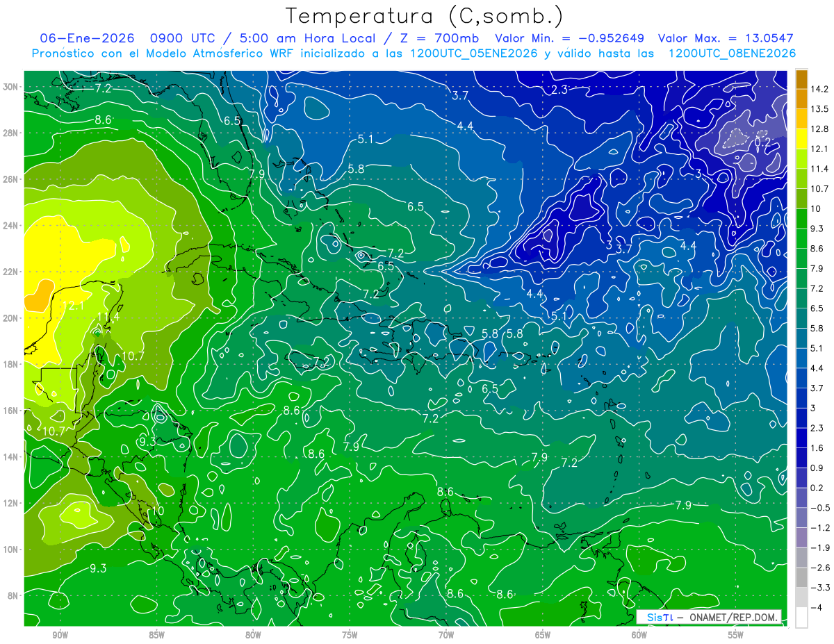The width and height of the screenshot is (834, 644).
Task: Click the white bottom colorbar swatch below -4
Action: [801, 618]
